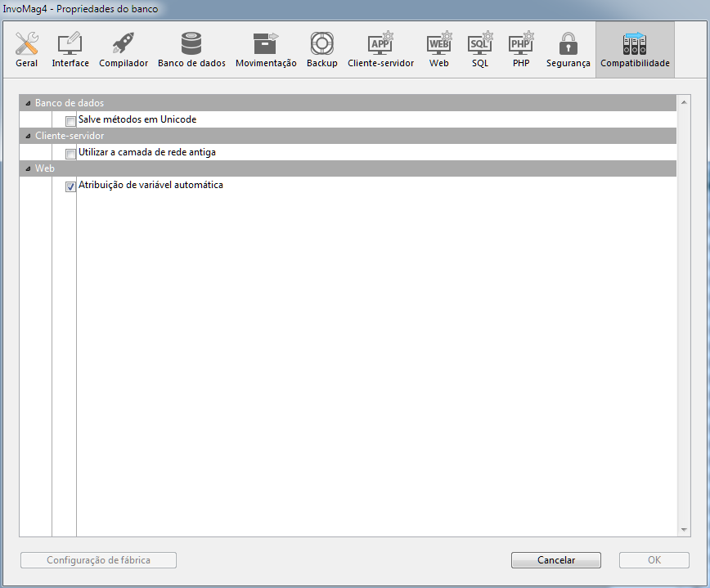The height and width of the screenshot is (588, 710).
Task: Check Utilizar a camada de rede antiga
Action: 70,154
